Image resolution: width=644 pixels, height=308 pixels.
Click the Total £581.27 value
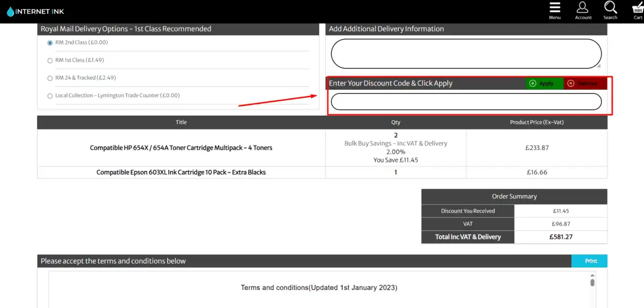tap(561, 237)
